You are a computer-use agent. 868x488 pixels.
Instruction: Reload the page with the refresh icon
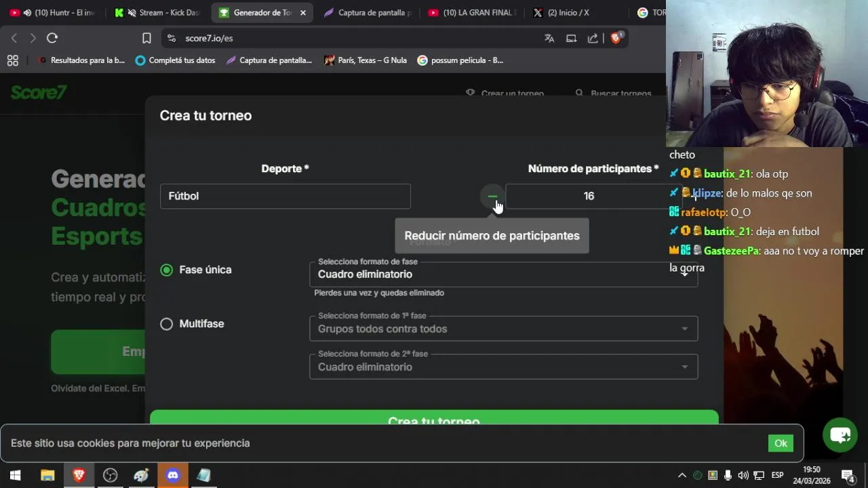coord(52,38)
